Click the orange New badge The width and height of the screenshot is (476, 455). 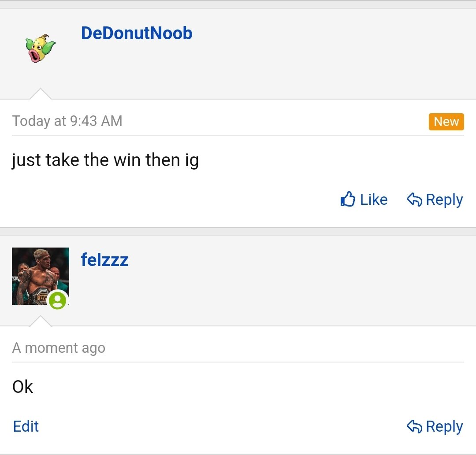point(446,122)
